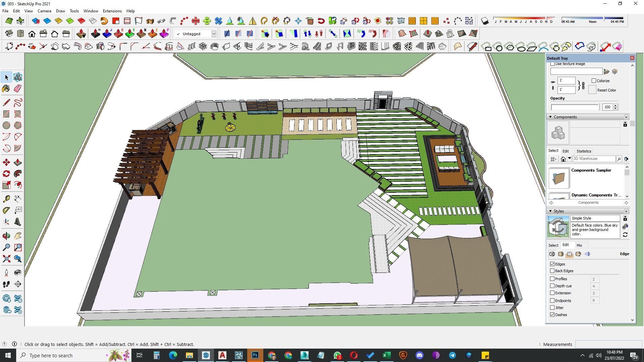
Task: Pick the Eraser tool
Action: 18,88
